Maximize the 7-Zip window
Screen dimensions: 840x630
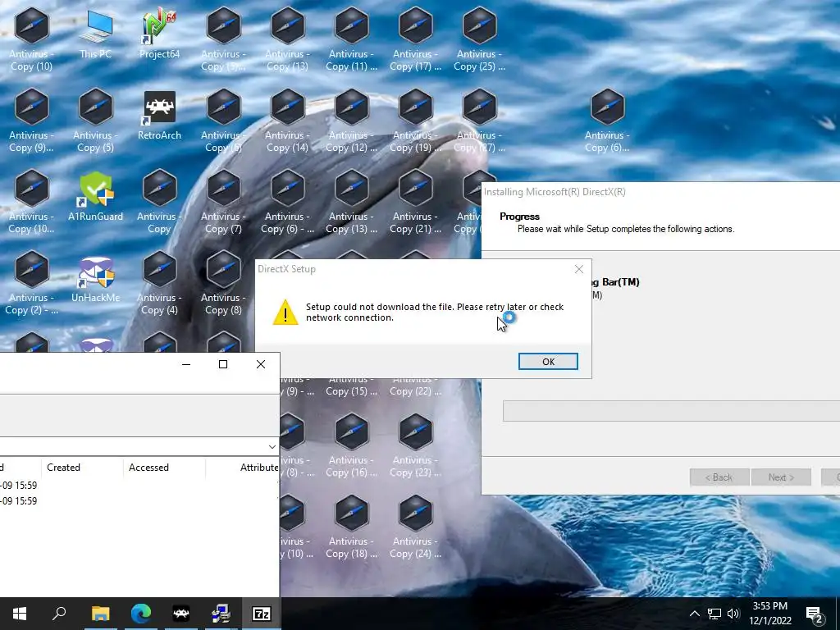tap(223, 364)
